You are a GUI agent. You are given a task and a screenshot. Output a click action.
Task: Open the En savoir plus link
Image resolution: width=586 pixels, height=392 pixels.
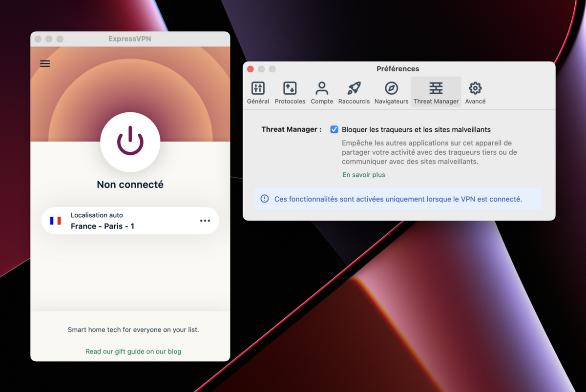(364, 175)
